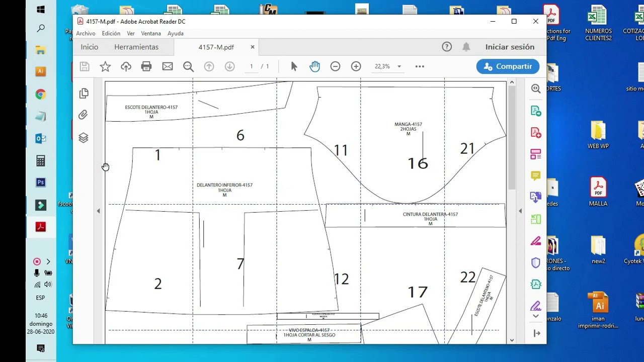Open WEB WP desktop folder
Screen dimensions: 644x362
(598, 135)
